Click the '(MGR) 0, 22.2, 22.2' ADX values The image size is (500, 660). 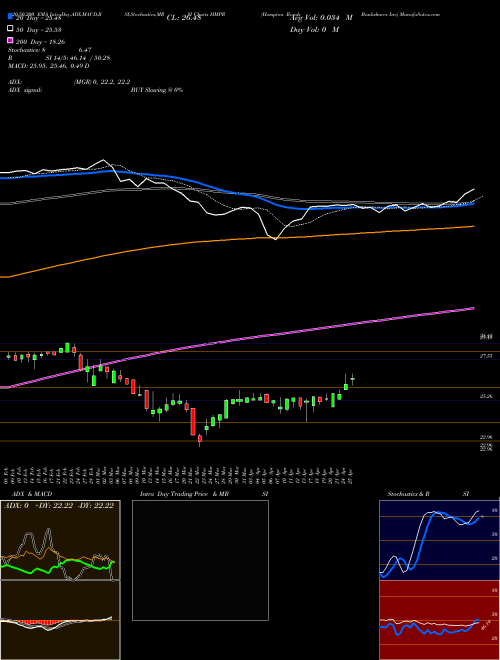[x=102, y=82]
